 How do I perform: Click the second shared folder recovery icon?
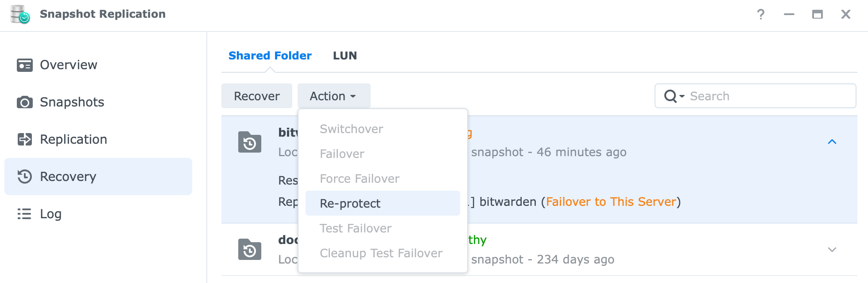250,249
